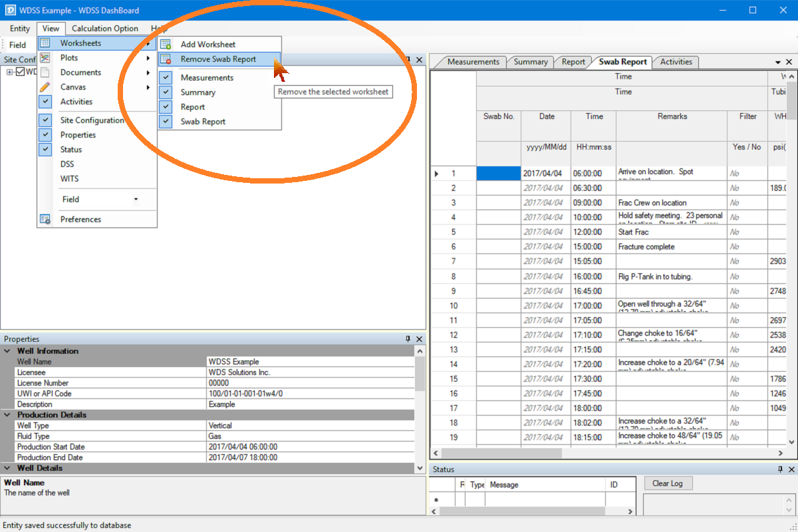Click the Properties panel scrollbar down arrow

(420, 468)
